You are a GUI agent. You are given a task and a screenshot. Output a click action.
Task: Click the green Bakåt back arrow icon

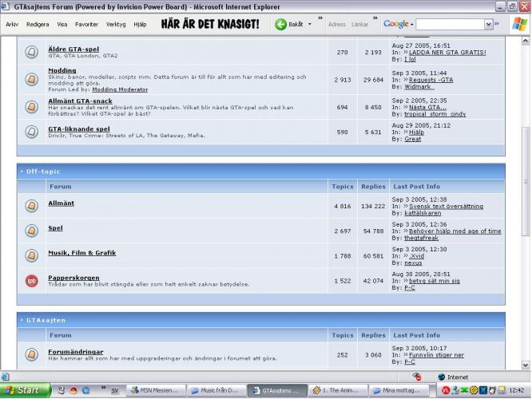click(x=281, y=24)
